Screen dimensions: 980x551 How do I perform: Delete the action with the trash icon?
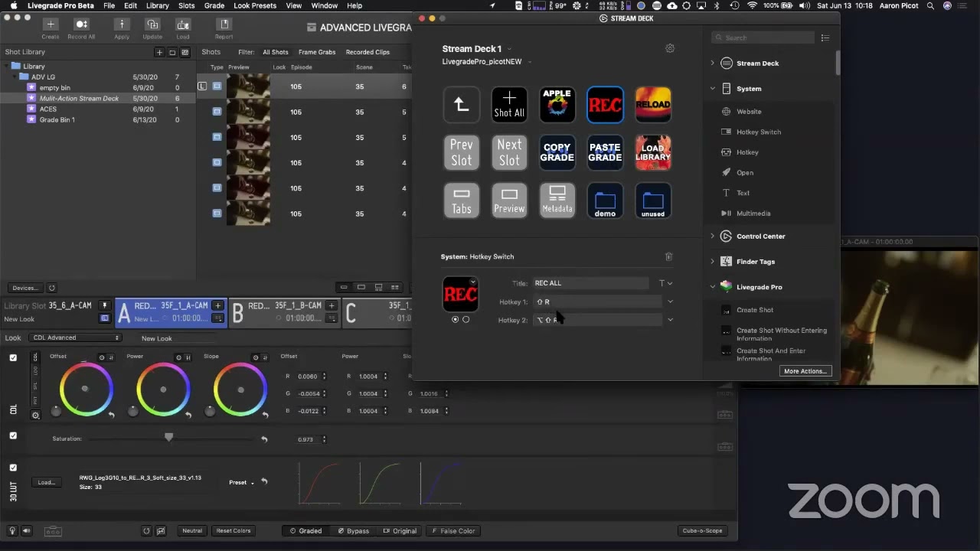(x=668, y=256)
